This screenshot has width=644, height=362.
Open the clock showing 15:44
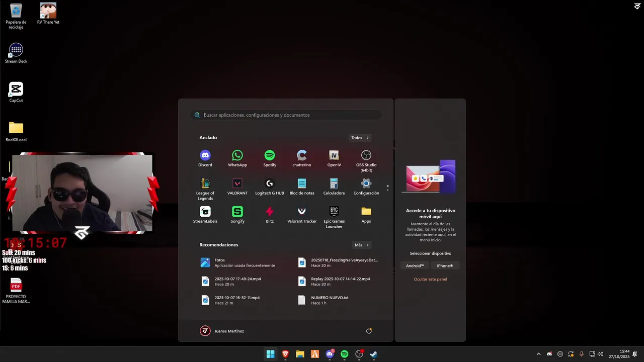coord(619,354)
